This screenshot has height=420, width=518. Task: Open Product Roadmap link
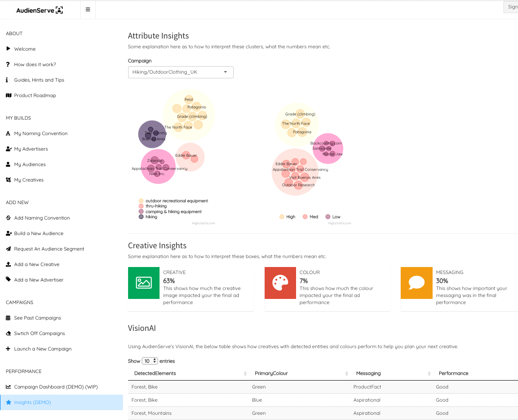(35, 95)
